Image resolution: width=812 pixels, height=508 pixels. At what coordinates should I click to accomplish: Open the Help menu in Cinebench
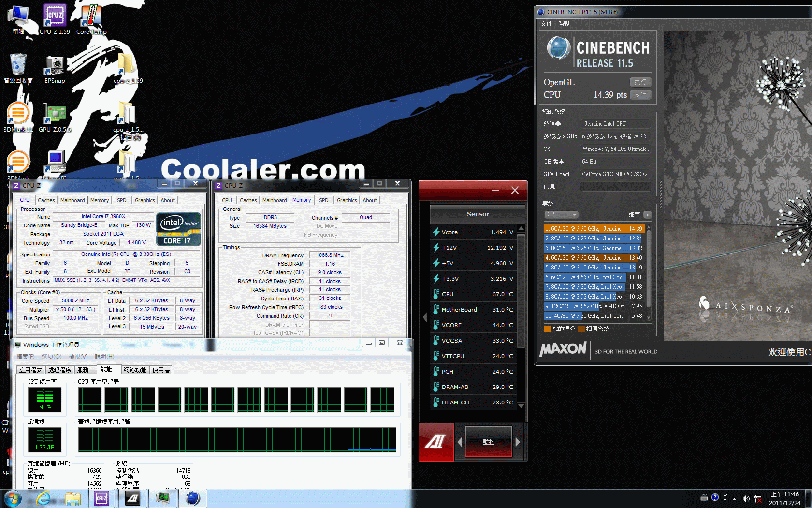(565, 23)
